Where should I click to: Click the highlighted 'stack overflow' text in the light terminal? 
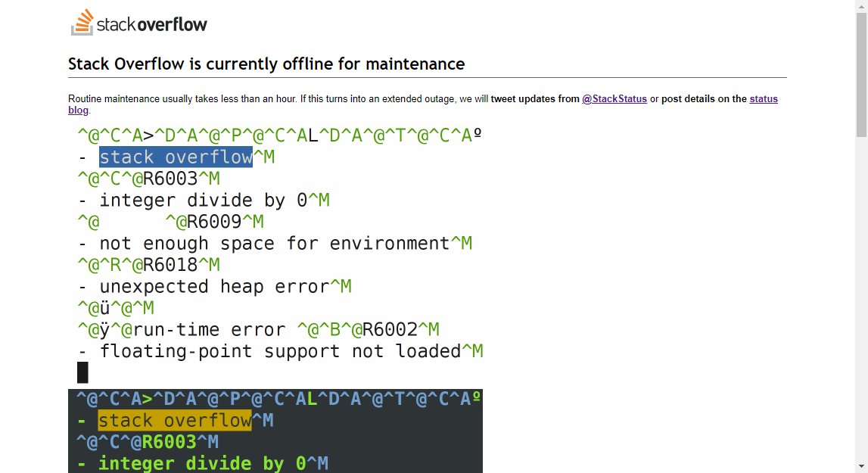[176, 157]
